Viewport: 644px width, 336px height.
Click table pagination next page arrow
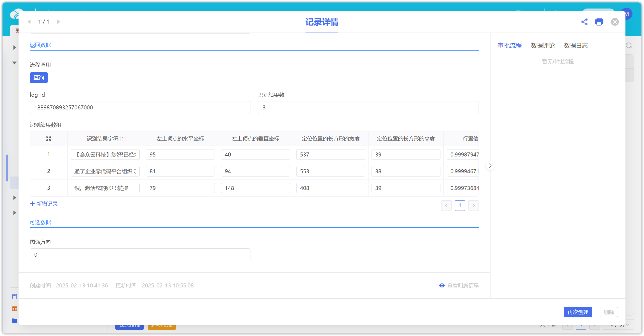click(473, 206)
